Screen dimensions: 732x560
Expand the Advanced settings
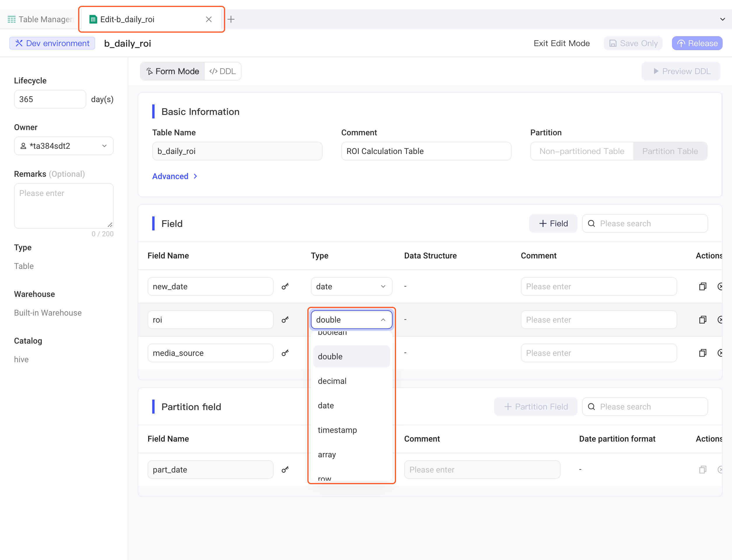point(175,176)
